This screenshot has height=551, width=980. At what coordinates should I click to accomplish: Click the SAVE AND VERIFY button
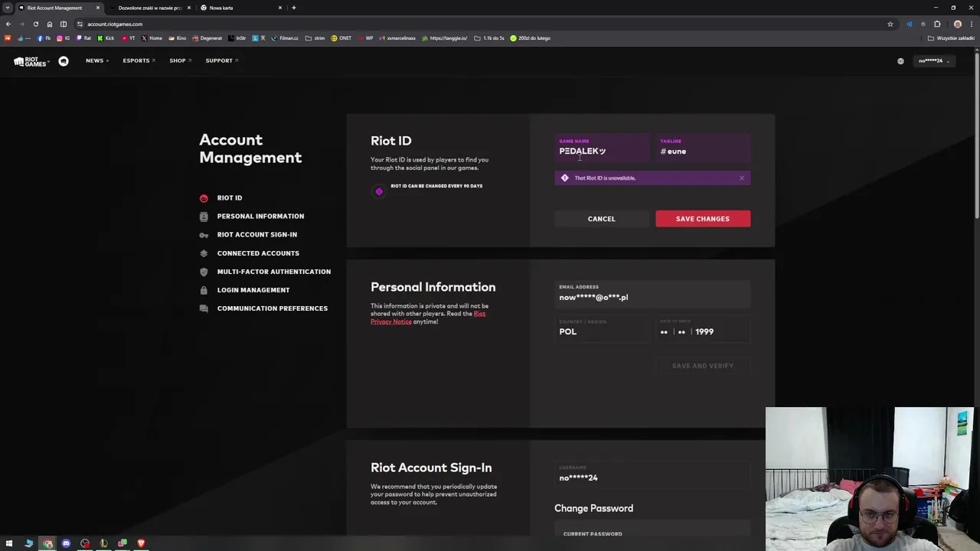tap(703, 366)
